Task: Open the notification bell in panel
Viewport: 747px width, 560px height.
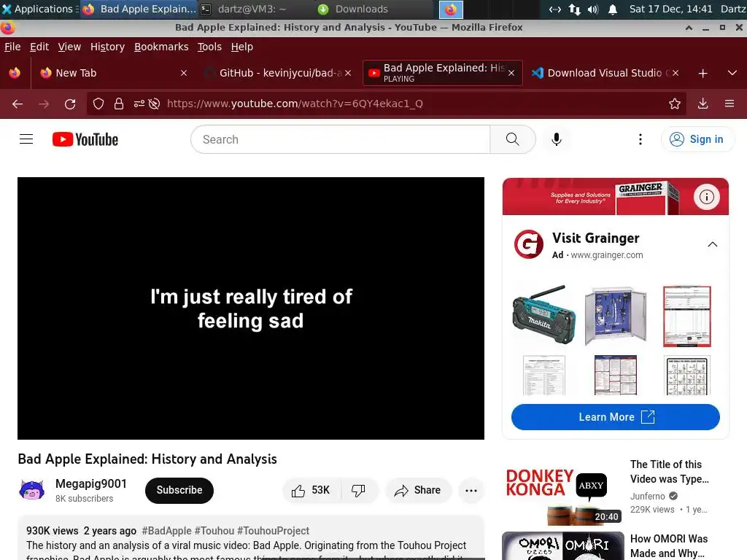Action: (613, 9)
